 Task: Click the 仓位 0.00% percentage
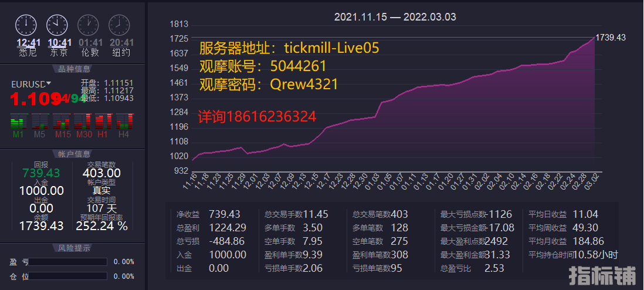(124, 276)
